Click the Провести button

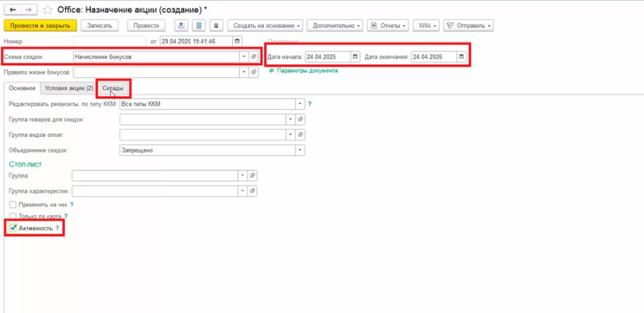click(146, 26)
